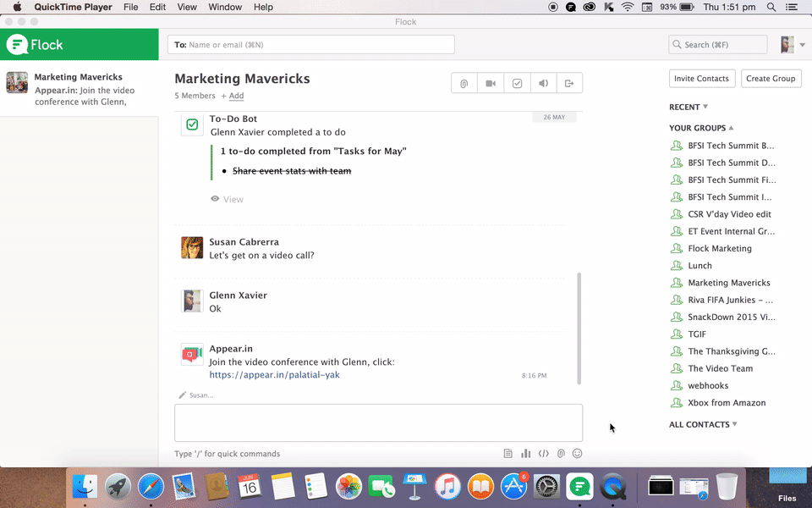Open Riva FIFA Junkies group
Viewport: 812px width, 508px height.
point(730,300)
